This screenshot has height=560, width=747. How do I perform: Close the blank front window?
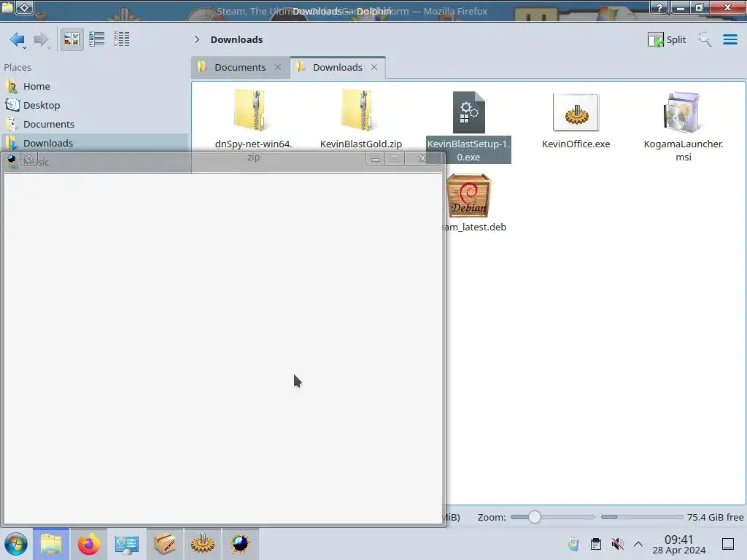pos(422,159)
